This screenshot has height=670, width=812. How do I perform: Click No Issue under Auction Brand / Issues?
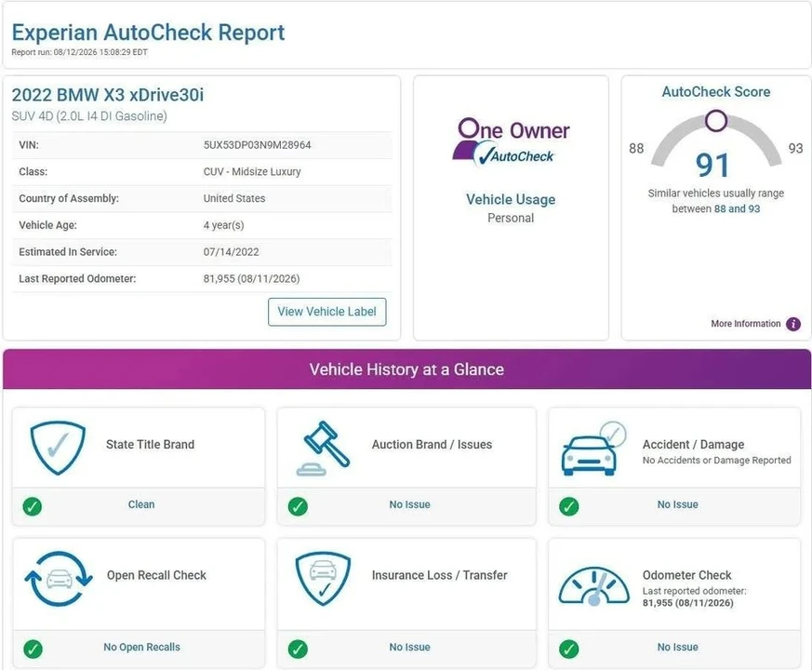409,504
